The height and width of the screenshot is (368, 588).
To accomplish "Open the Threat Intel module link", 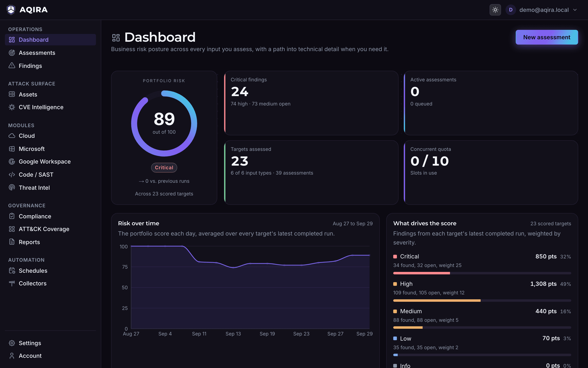I will pyautogui.click(x=50, y=188).
